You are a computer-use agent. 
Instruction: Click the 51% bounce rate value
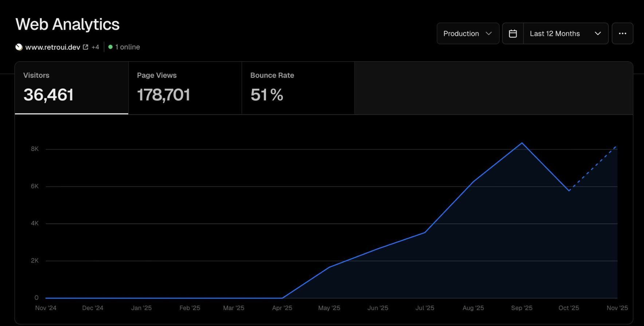(x=267, y=95)
